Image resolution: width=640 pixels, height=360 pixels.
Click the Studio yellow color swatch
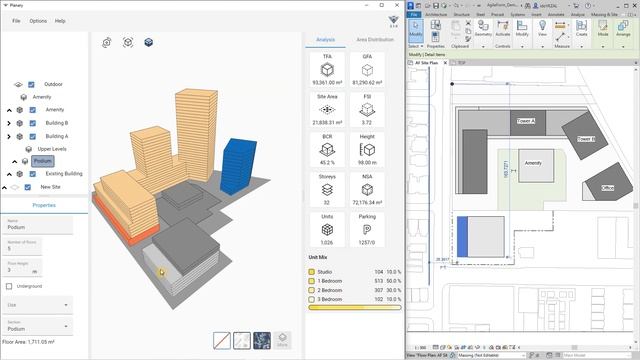click(311, 272)
